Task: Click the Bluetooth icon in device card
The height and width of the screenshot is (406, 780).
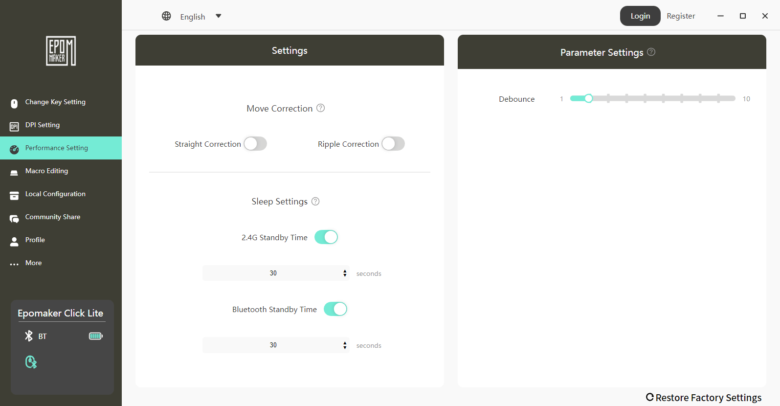Action: 29,336
